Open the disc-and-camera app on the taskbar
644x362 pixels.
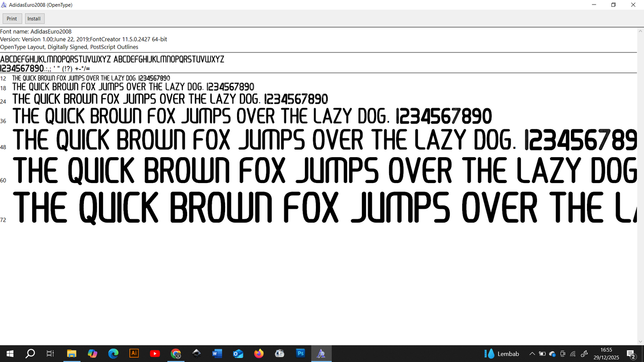pos(280,354)
